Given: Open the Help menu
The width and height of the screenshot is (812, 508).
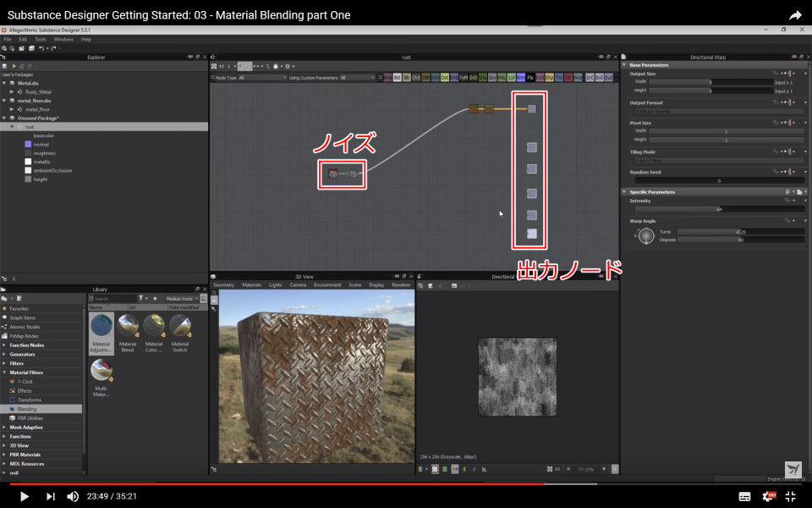Looking at the screenshot, I should (86, 39).
